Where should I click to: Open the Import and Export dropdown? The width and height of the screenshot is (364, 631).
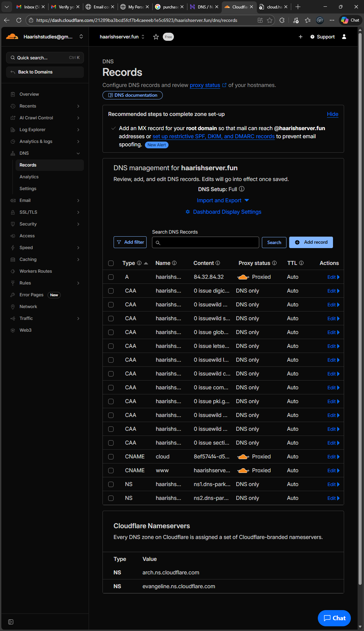(223, 200)
